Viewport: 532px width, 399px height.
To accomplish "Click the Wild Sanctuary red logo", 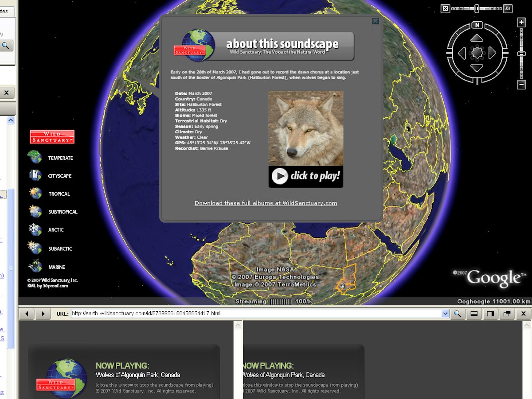I will click(x=51, y=136).
